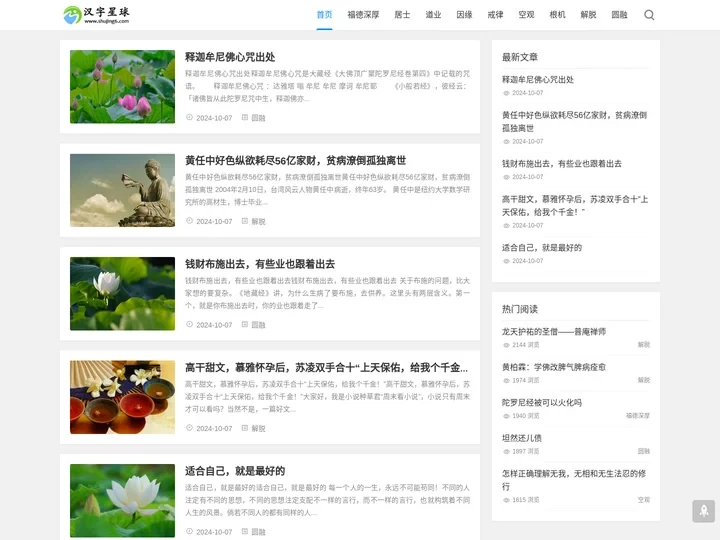This screenshot has height=540, width=720.
Task: Click the pink lotus thumbnail image
Action: click(x=122, y=87)
